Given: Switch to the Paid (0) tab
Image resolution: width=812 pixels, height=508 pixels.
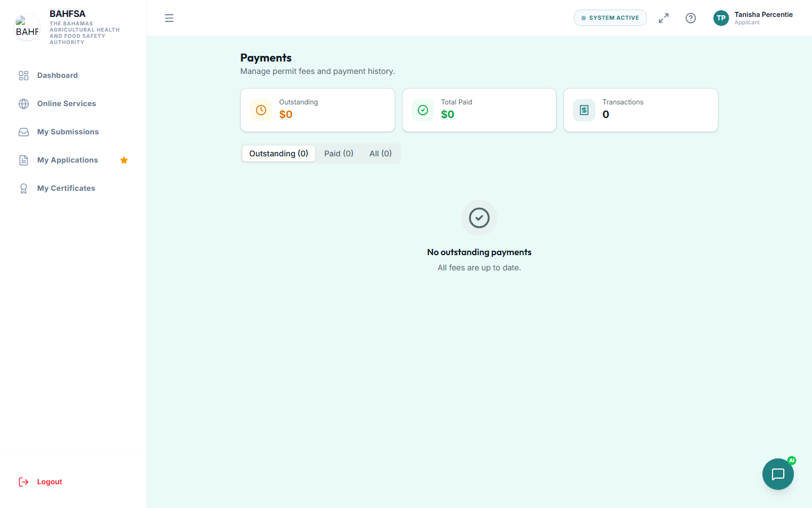Looking at the screenshot, I should point(339,154).
